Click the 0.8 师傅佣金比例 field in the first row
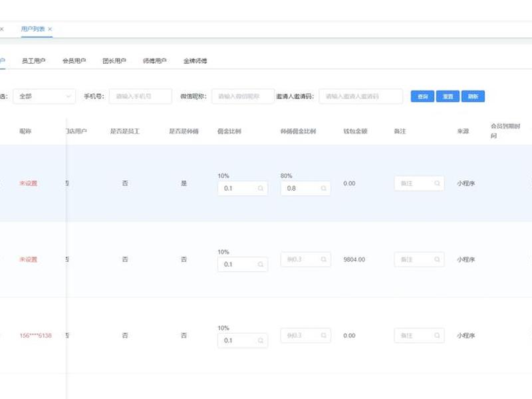The height and width of the screenshot is (399, 532). coord(306,188)
